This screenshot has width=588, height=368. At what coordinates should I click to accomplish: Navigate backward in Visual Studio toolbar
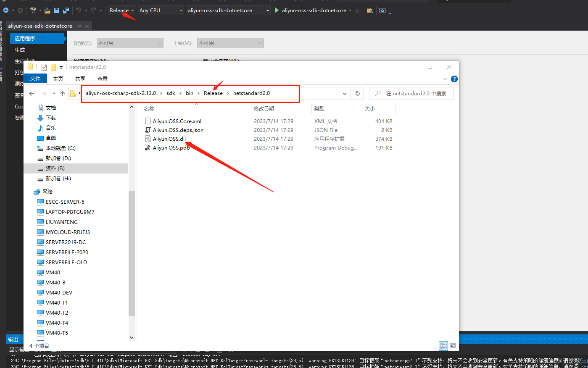[x=6, y=10]
